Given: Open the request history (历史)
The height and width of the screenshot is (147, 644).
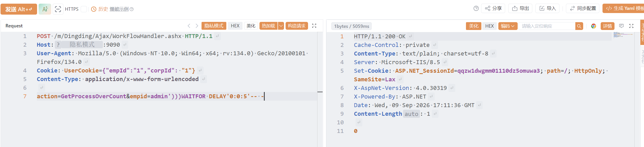Looking at the screenshot, I should [99, 9].
